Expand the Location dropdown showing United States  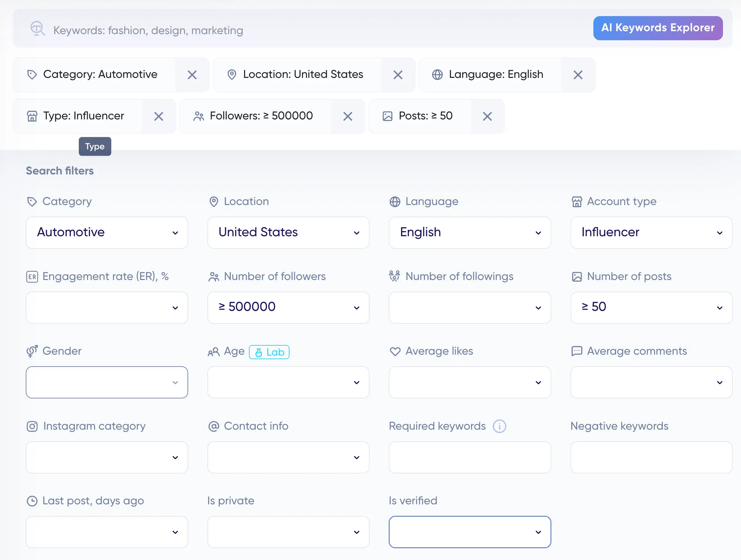[x=288, y=233]
